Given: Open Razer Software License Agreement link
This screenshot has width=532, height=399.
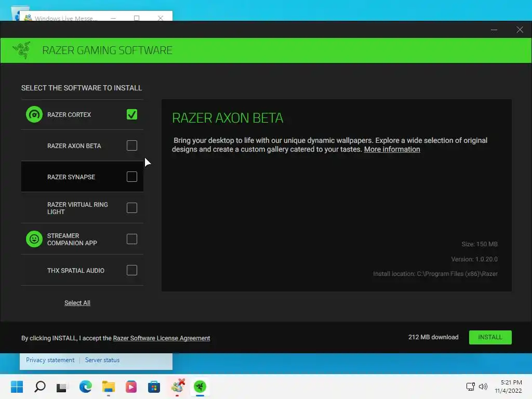Looking at the screenshot, I should (x=162, y=338).
